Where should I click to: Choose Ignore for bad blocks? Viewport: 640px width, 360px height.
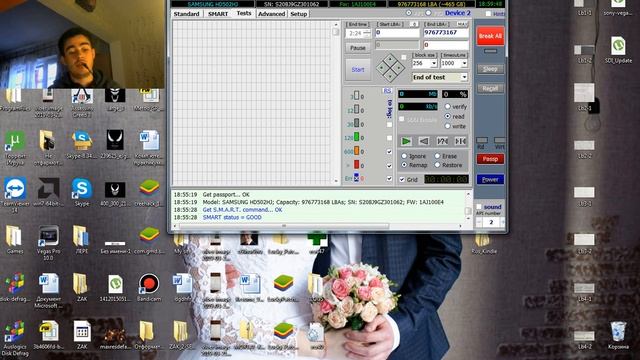pos(404,156)
